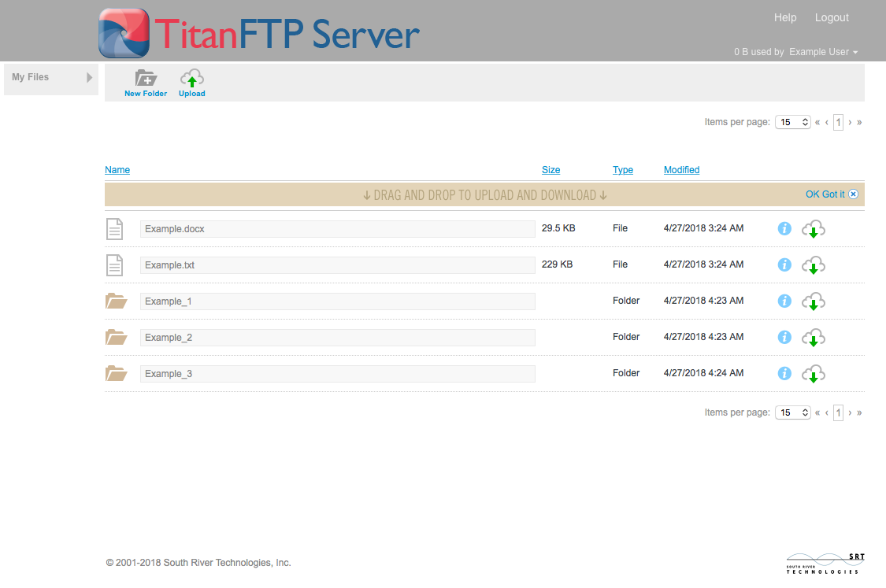Screen dimensions: 886x588
Task: Open info for the Example_2 folder
Action: pyautogui.click(x=784, y=337)
